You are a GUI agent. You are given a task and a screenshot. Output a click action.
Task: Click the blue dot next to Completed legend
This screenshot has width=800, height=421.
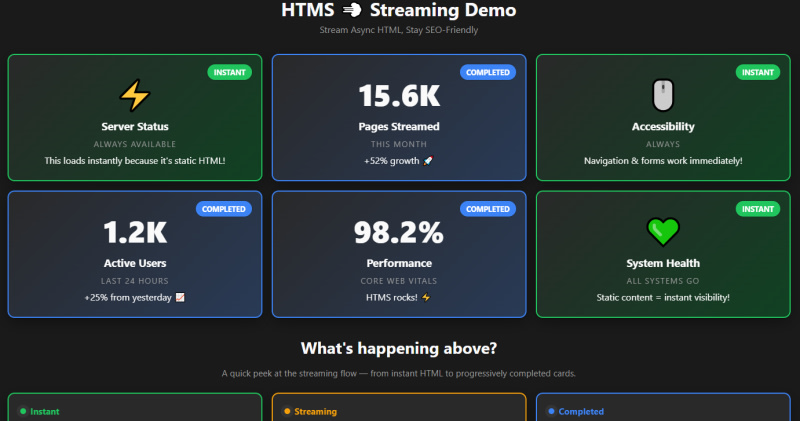coord(551,411)
